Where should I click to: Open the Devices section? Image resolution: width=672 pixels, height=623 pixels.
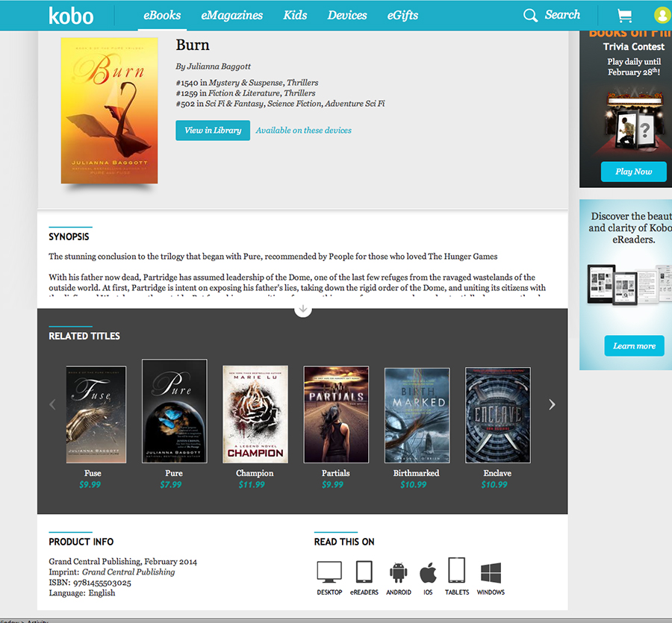[x=347, y=16]
